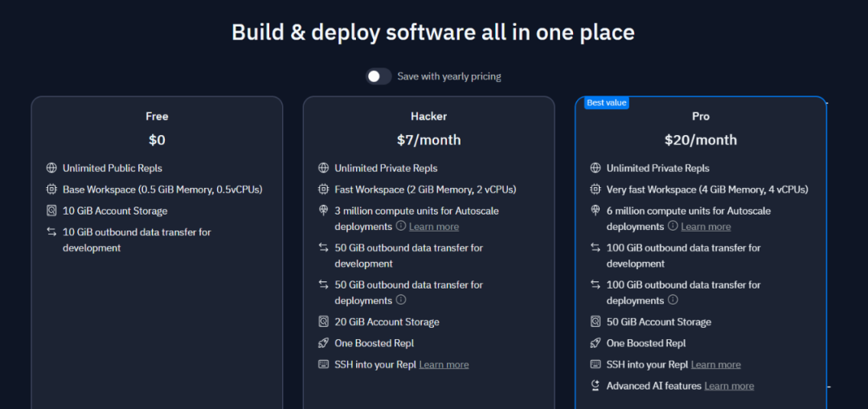This screenshot has width=868, height=409.
Task: Click the keyboard icon beside Hacker SSH into your Repl
Action: click(323, 364)
